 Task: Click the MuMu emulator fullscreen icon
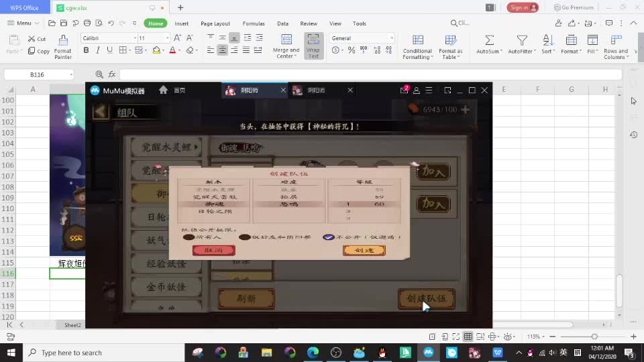[447, 90]
